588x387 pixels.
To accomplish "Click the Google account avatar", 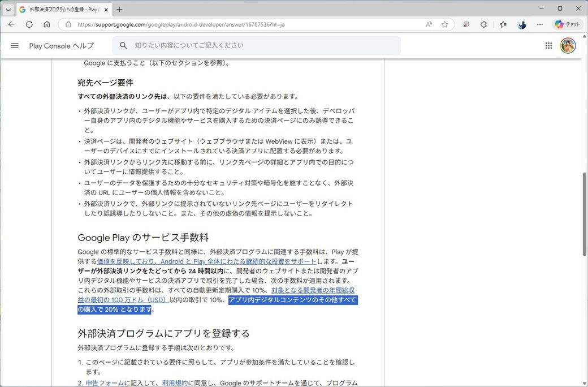I will 568,46.
